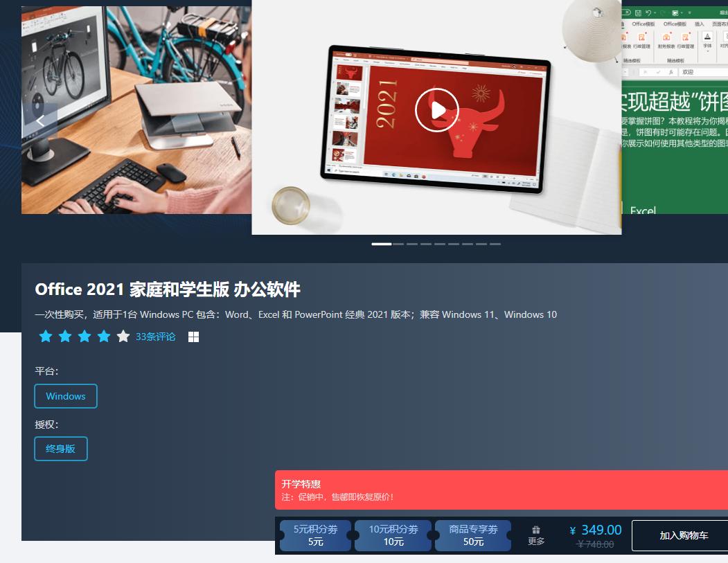Click the grid logo beside the review count

tap(194, 337)
